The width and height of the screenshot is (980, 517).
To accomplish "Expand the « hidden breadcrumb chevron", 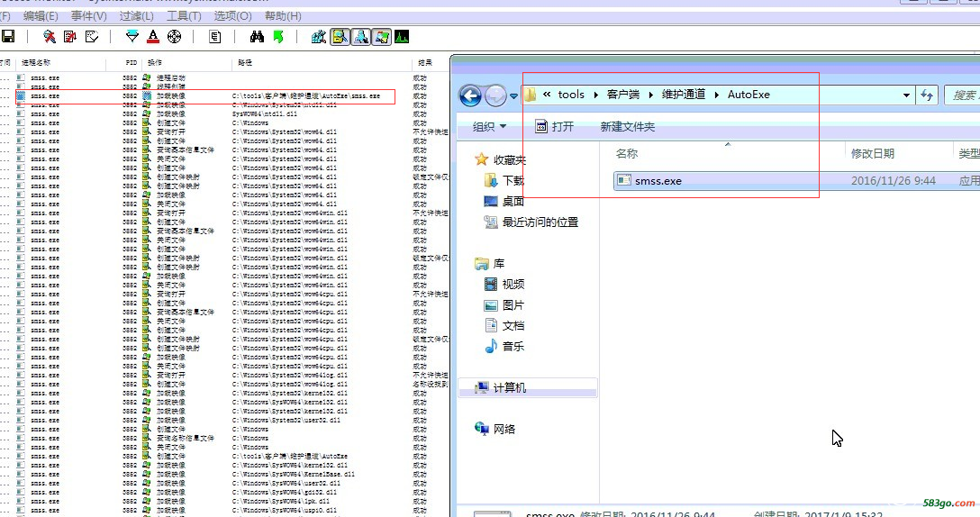I will click(547, 95).
